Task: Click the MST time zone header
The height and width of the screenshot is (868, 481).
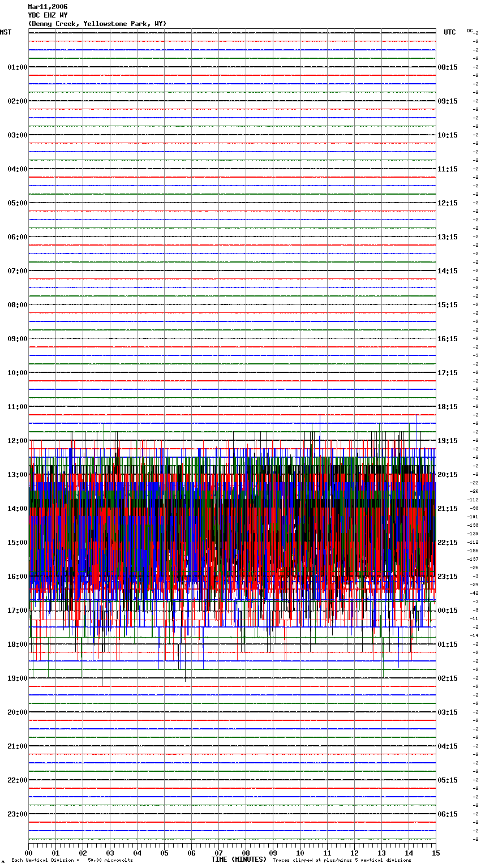Action: pos(6,32)
